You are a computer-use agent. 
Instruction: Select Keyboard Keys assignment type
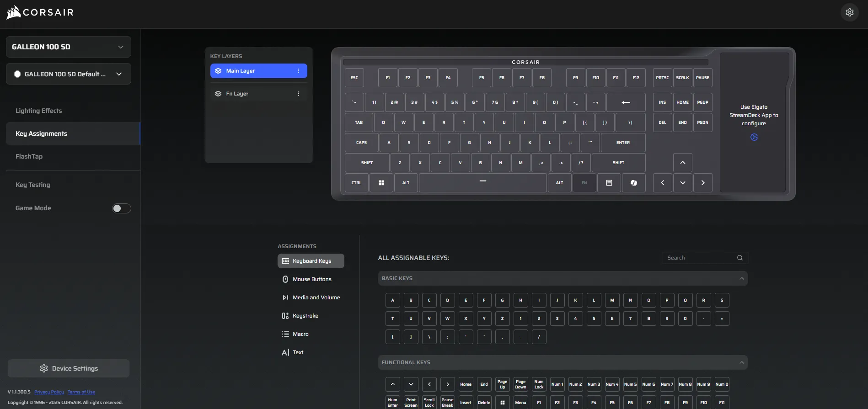[311, 261]
